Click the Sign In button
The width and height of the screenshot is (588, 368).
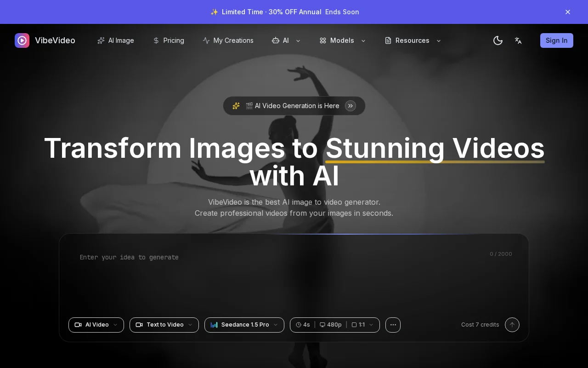[x=557, y=40]
